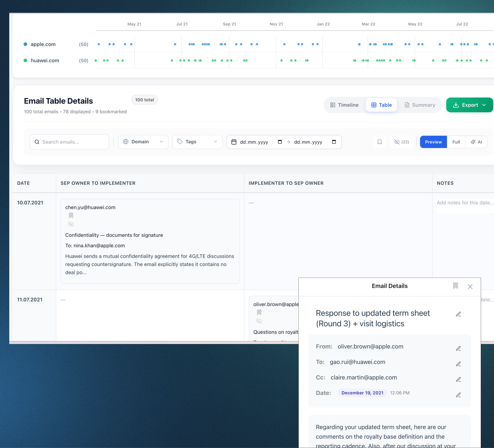Click the Search emails input field
The image size is (494, 448).
(x=69, y=142)
